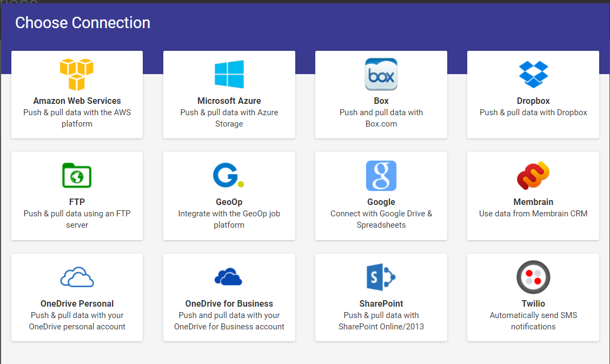Screen dimensions: 610x364
Task: Click 'Use data from Membrain CRM' text
Action: [533, 214]
